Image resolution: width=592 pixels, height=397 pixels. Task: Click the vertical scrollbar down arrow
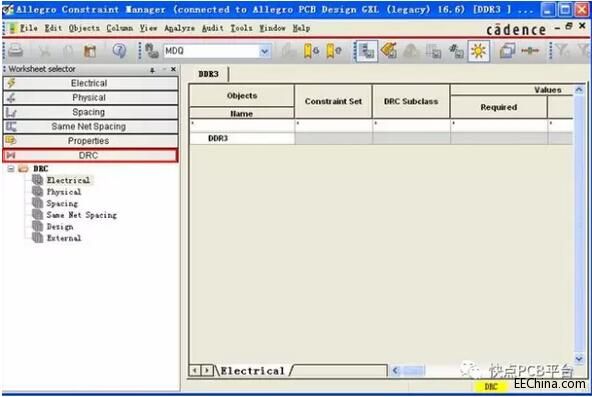pyautogui.click(x=579, y=358)
